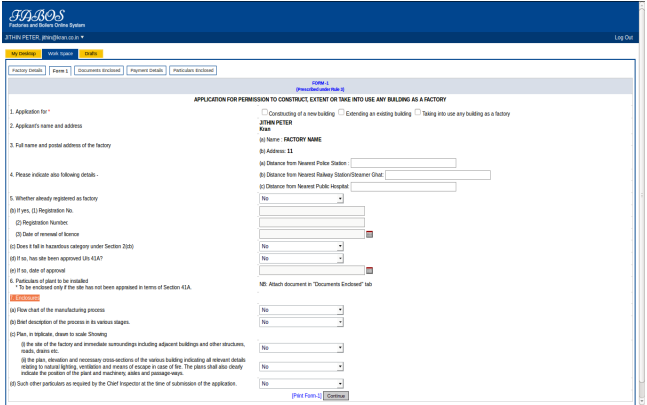Click the Registration No. input field

[x=312, y=211]
